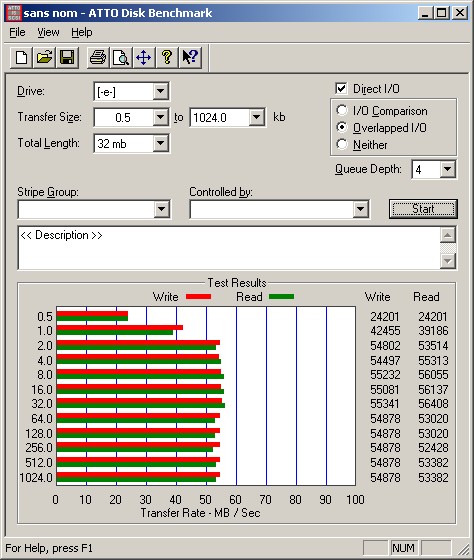Click the Start benchmark button
This screenshot has height=560, width=474.
click(423, 209)
